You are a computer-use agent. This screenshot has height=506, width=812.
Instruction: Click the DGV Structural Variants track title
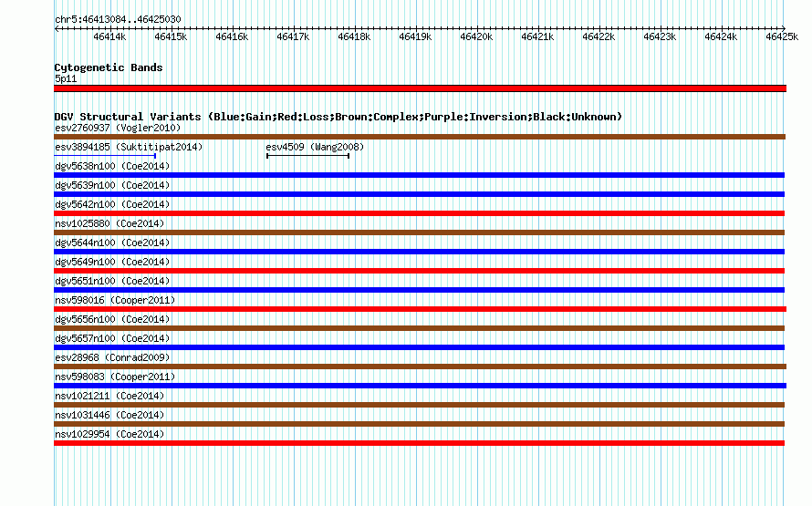[x=338, y=117]
